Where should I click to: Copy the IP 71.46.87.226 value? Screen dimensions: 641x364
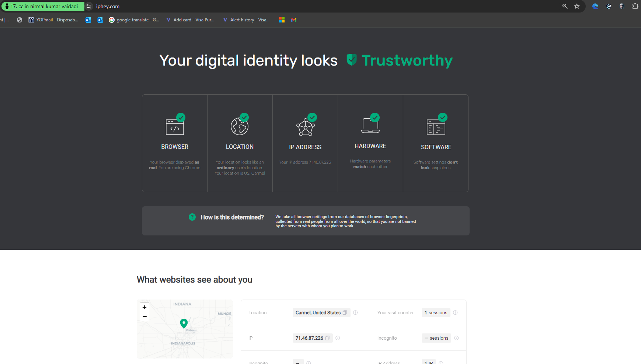pyautogui.click(x=327, y=338)
